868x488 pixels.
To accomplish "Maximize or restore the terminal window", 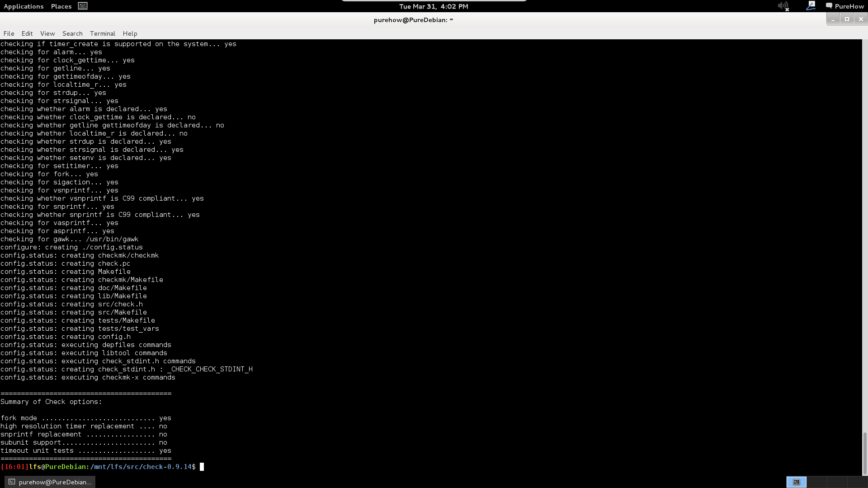I will 847,19.
